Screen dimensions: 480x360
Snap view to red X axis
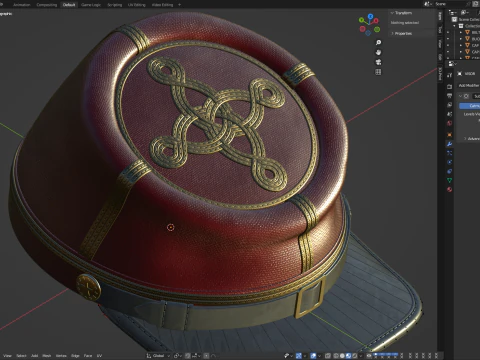point(376,21)
